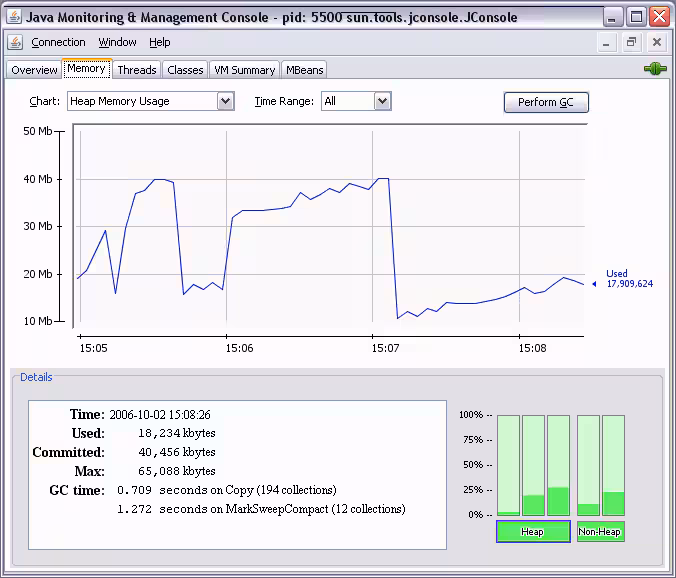Click the Used value 18,234 kbytes
This screenshot has width=676, height=578.
tap(177, 433)
